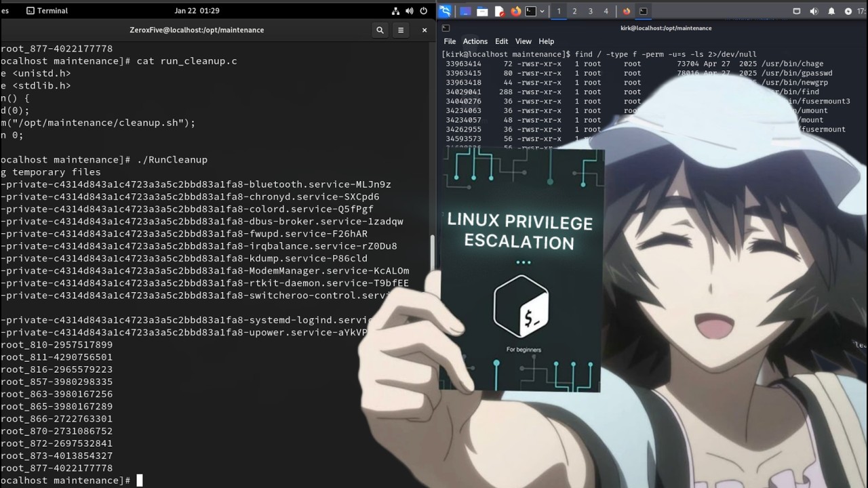868x488 pixels.
Task: Click the terminal icon in kirk window titlebar
Action: [446, 28]
